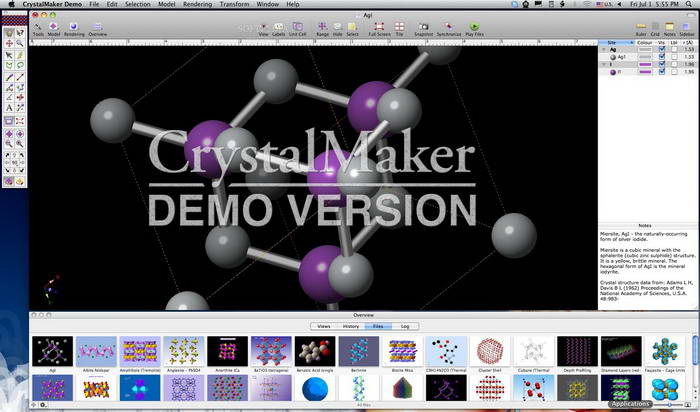Viewport: 700px width, 412px height.
Task: Select the magnifier Zoom tool in palette
Action: [x=20, y=43]
